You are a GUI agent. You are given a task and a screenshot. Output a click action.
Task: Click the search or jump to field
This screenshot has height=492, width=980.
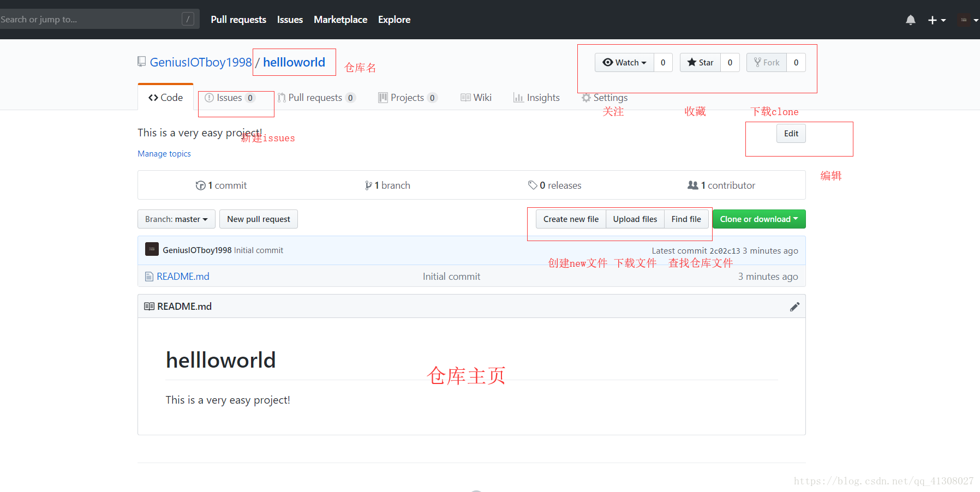tap(99, 19)
